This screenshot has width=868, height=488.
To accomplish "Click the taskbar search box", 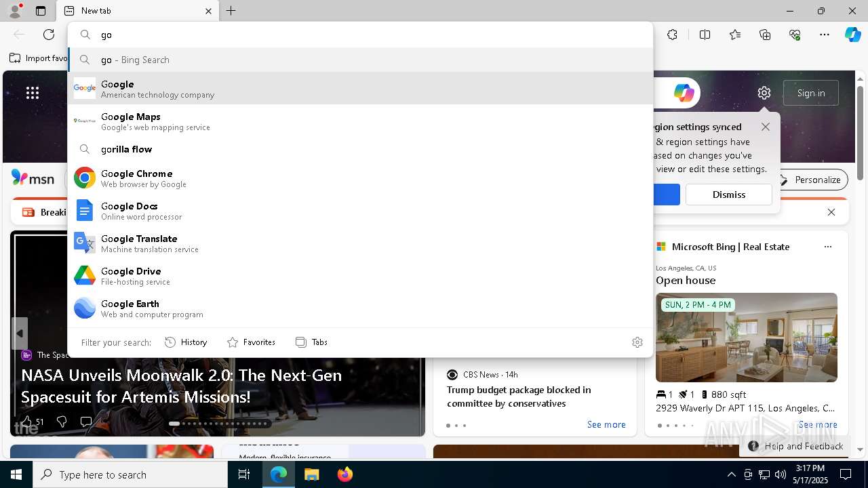I will (130, 474).
